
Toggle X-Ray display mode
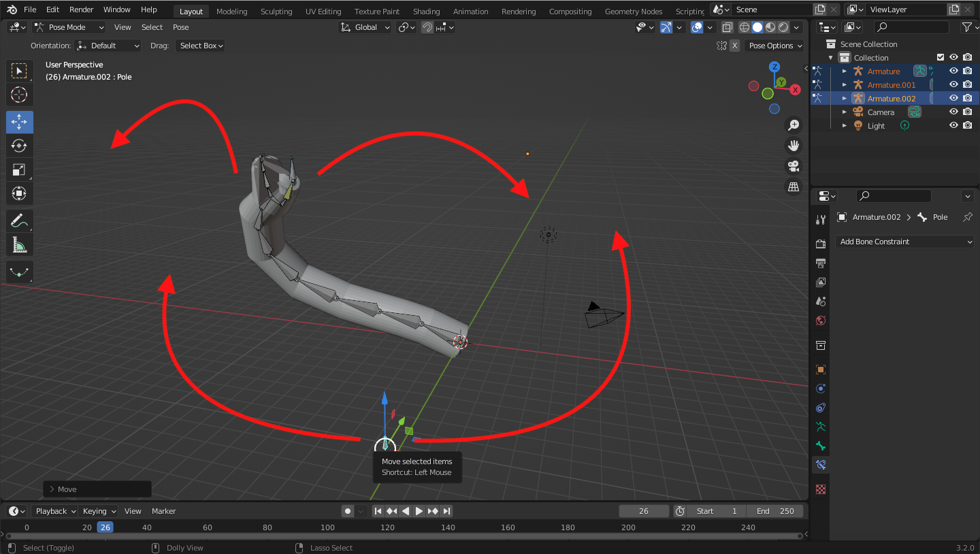click(x=728, y=27)
